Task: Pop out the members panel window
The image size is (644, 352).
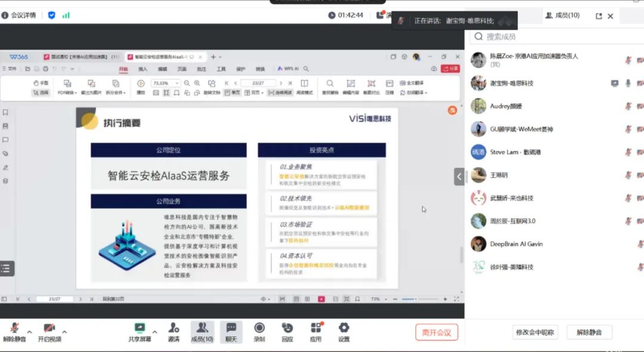Action: [599, 16]
